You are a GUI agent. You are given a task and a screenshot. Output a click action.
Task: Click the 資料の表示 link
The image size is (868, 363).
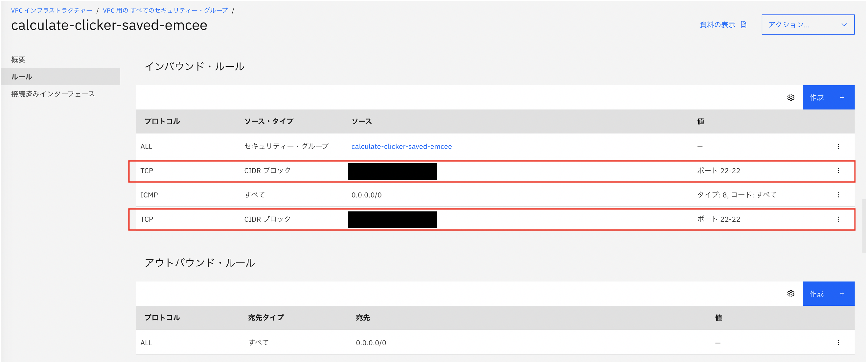tap(718, 25)
